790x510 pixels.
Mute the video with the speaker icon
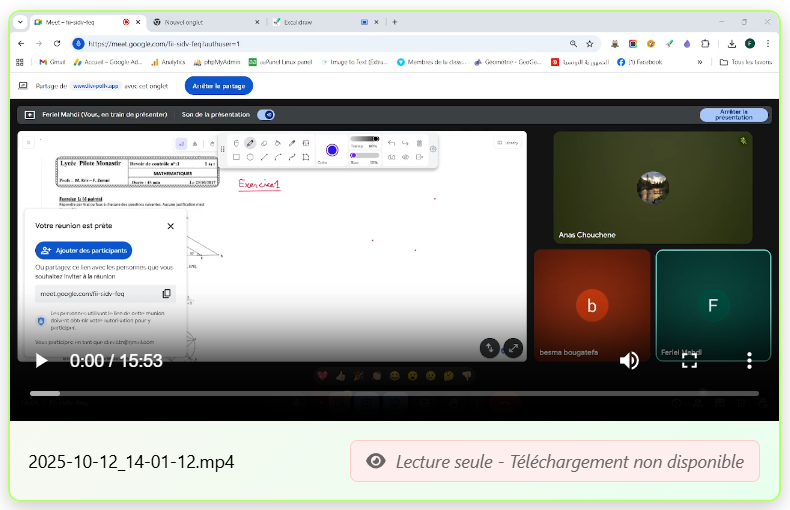tap(629, 361)
